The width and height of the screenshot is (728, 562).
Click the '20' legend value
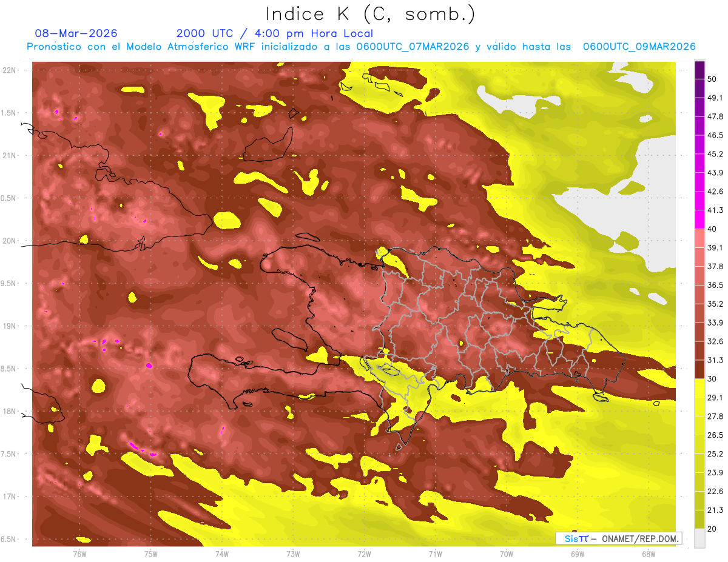click(x=712, y=529)
